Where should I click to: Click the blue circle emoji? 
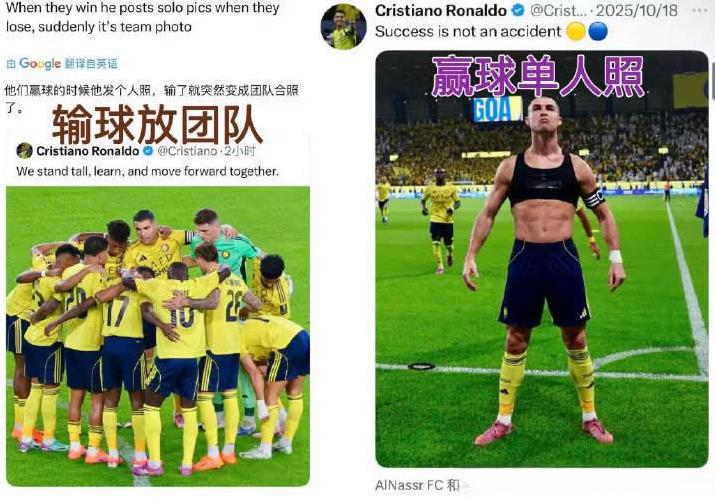click(x=598, y=31)
